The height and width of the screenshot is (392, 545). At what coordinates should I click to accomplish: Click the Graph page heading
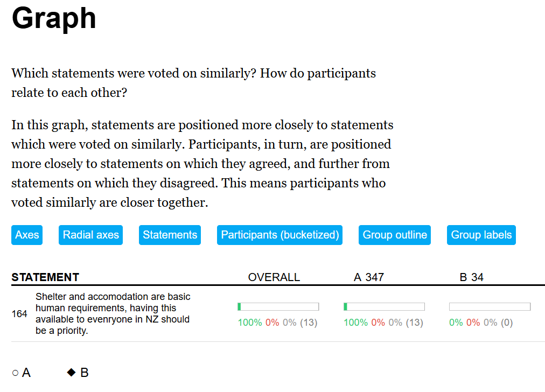coord(54,18)
